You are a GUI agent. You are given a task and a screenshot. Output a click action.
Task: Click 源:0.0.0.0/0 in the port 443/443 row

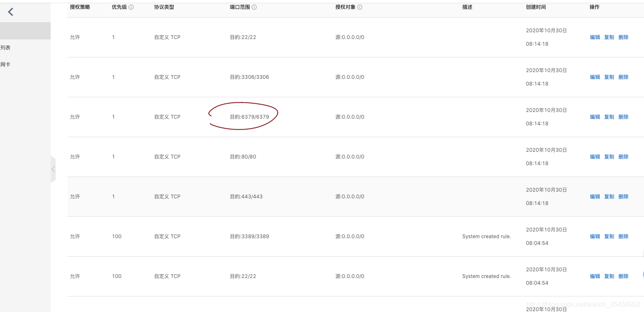(x=350, y=197)
